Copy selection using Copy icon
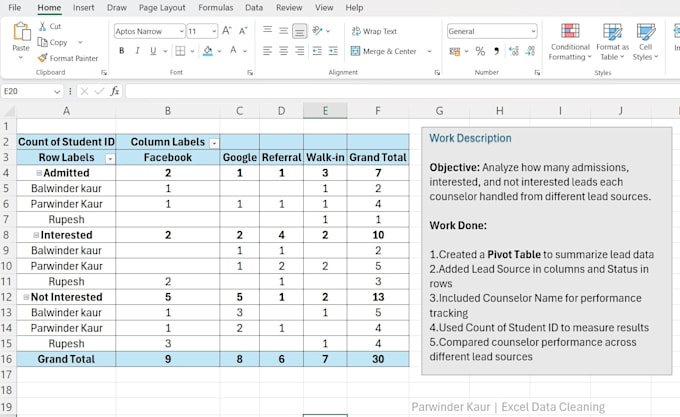Viewport: 680px width, 417px height. pos(42,42)
